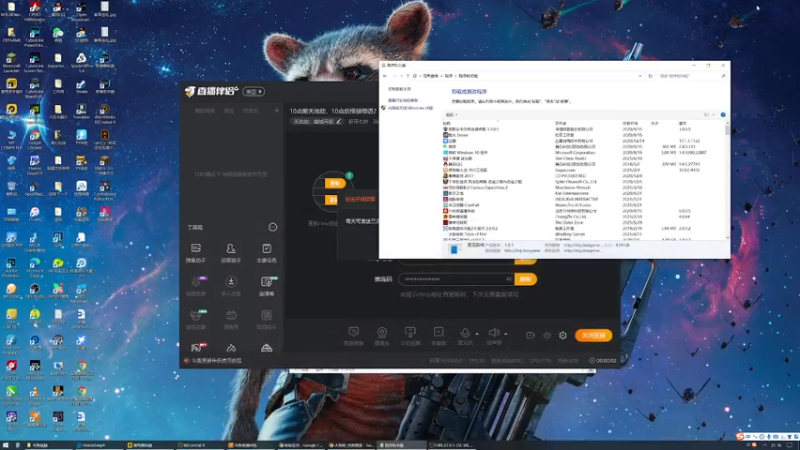Open the room-management assistant tool icon
The image size is (800, 450).
[231, 253]
